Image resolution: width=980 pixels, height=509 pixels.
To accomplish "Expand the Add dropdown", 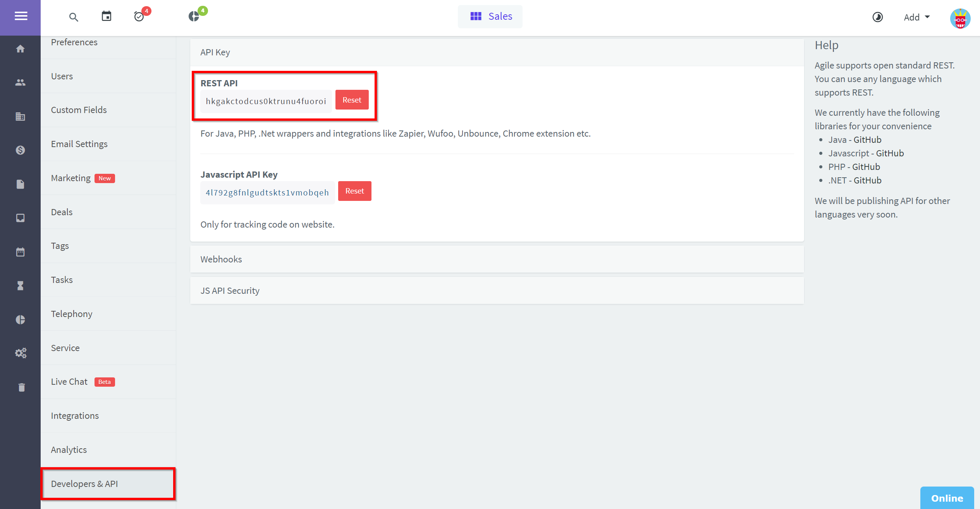I will point(917,17).
